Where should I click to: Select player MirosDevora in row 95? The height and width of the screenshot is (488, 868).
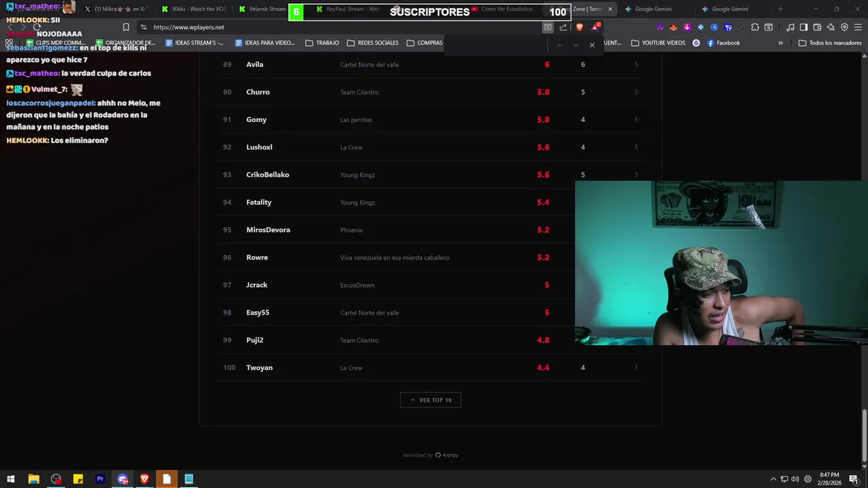pos(268,230)
